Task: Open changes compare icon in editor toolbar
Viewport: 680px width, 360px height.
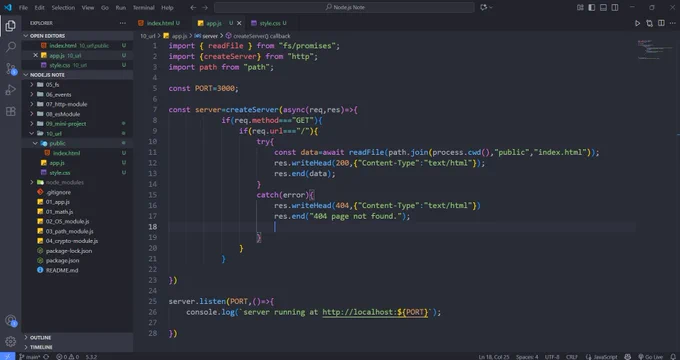Action: coord(649,23)
